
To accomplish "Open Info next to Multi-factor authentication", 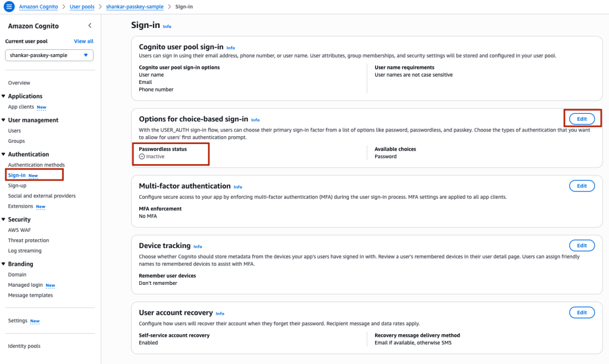I will tap(238, 187).
